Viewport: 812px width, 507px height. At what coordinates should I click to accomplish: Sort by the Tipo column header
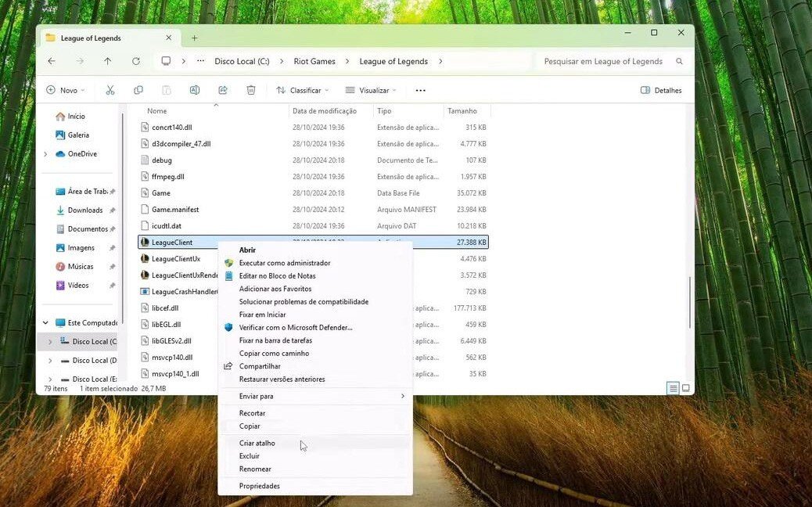tap(384, 111)
